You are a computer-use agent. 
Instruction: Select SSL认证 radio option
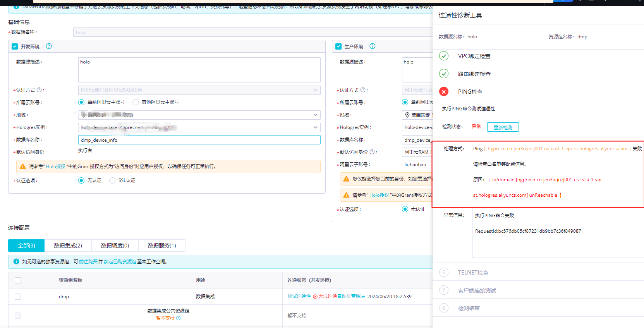click(x=112, y=180)
